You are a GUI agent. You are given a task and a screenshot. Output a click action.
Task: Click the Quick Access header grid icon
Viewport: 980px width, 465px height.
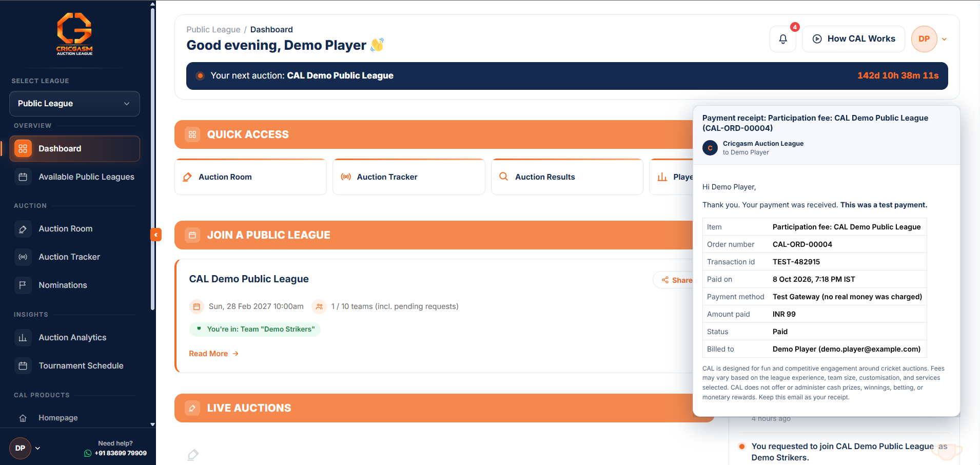pos(192,134)
